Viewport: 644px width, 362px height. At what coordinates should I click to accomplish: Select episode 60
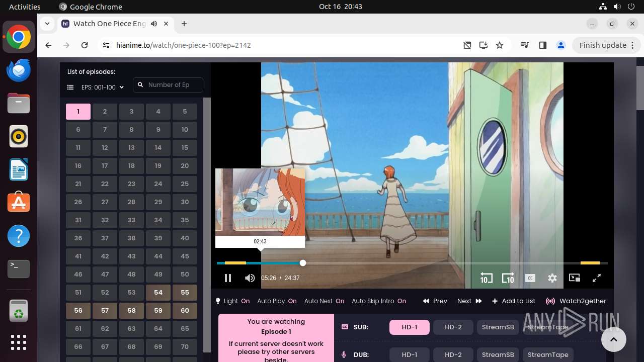185,311
